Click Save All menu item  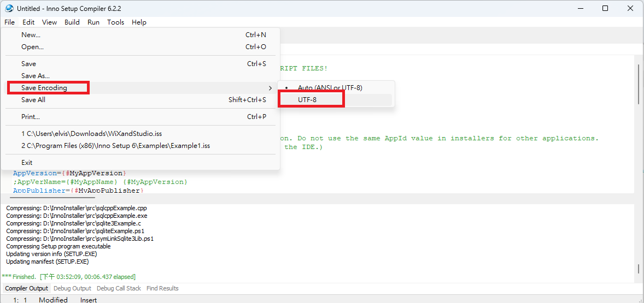click(33, 100)
